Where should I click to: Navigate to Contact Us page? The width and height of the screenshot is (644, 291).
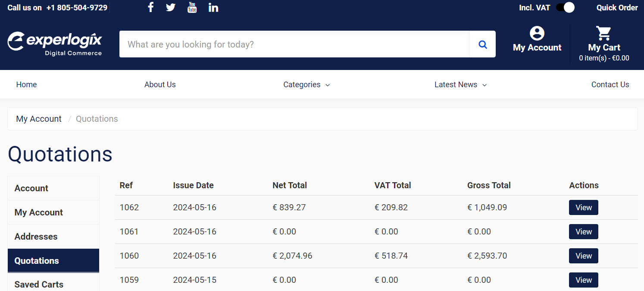click(x=610, y=85)
